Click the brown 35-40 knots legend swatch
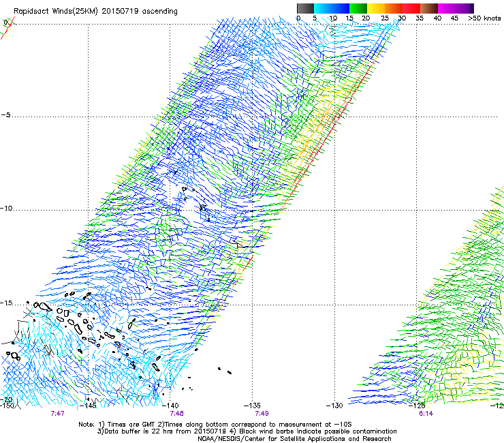 click(429, 8)
